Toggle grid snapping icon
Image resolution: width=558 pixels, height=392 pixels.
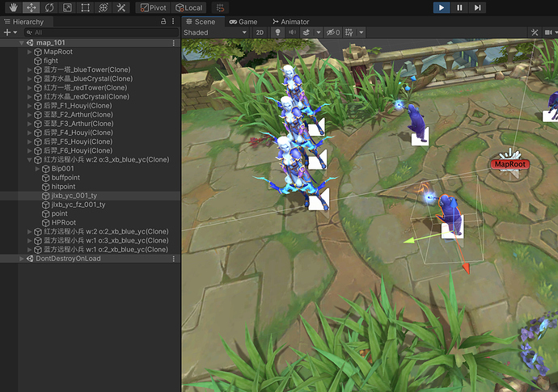[220, 7]
